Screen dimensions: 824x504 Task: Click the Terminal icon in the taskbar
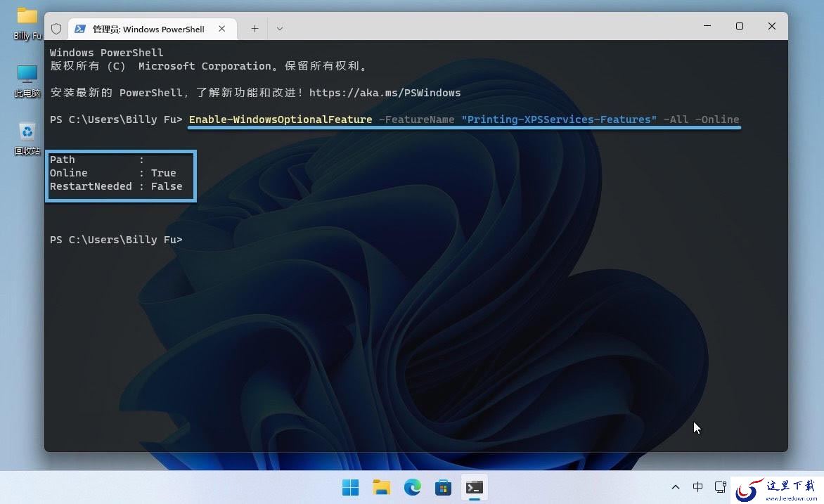click(x=474, y=488)
